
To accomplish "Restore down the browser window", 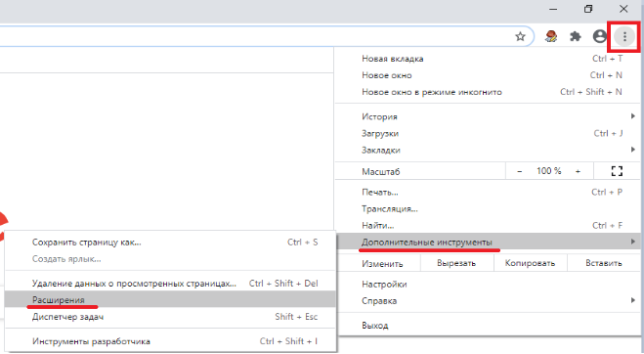I will click(588, 9).
